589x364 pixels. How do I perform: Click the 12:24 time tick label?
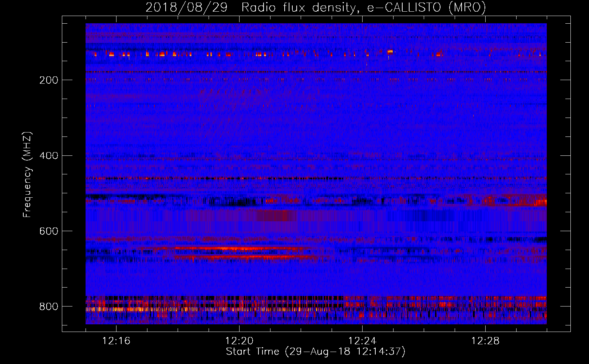tap(362, 341)
